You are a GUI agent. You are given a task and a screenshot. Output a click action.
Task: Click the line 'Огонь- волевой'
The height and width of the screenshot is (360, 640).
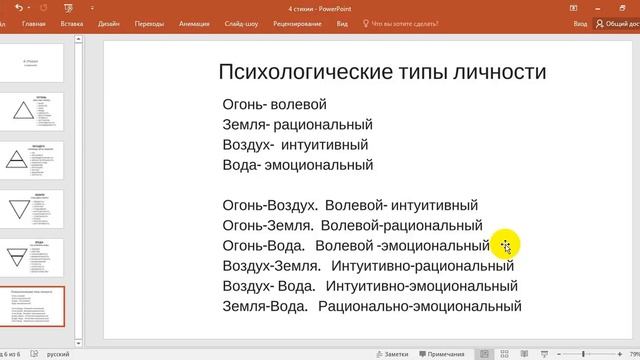274,104
